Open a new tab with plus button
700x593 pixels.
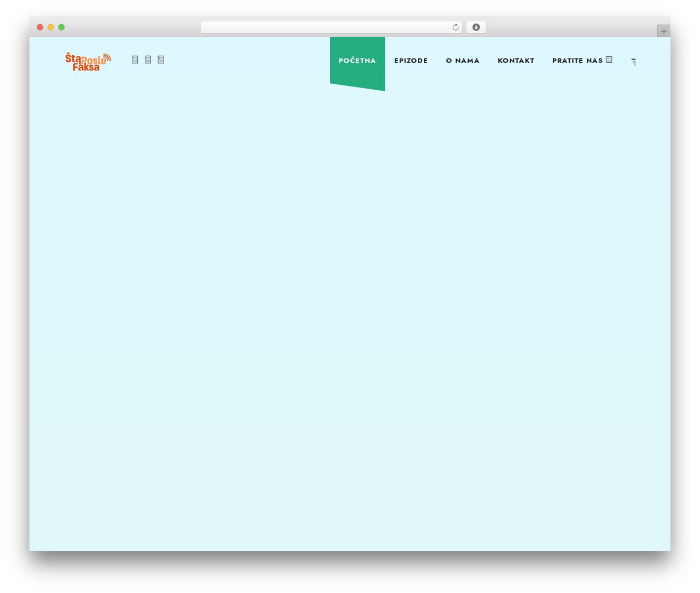(663, 31)
